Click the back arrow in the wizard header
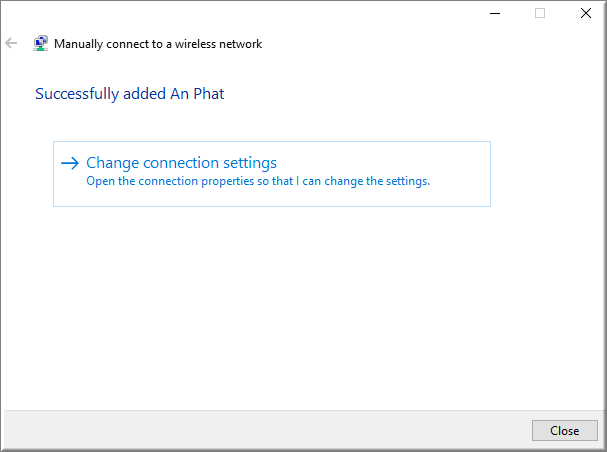This screenshot has width=607, height=452. (x=11, y=43)
